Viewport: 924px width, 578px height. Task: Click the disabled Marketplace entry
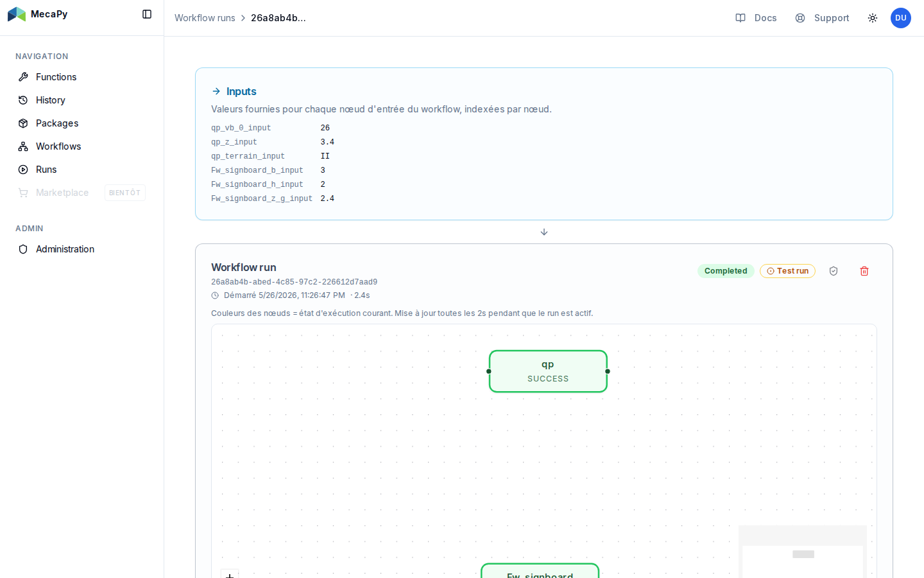coord(82,193)
